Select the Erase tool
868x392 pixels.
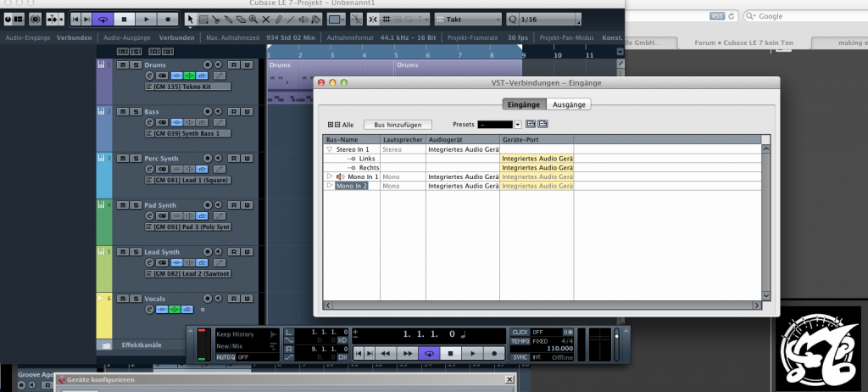(241, 20)
